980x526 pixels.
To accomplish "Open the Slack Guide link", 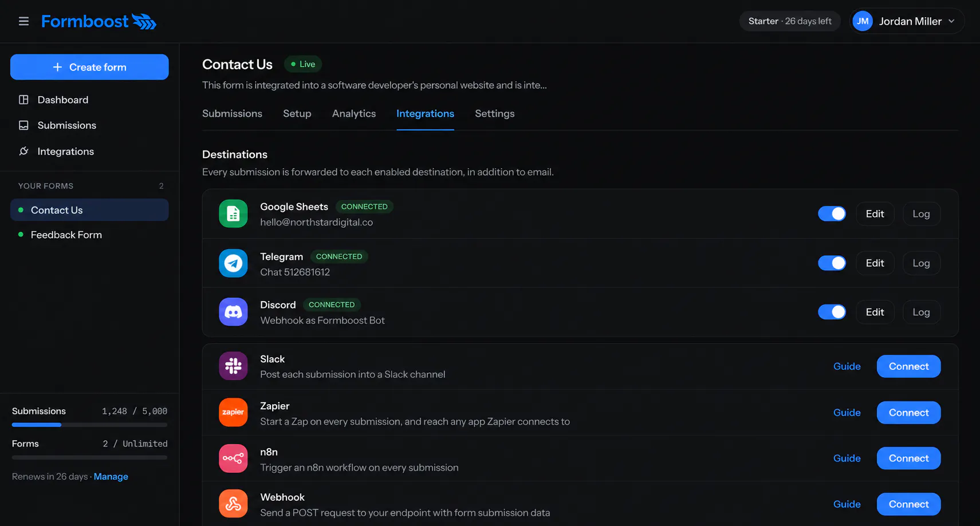I will (847, 366).
